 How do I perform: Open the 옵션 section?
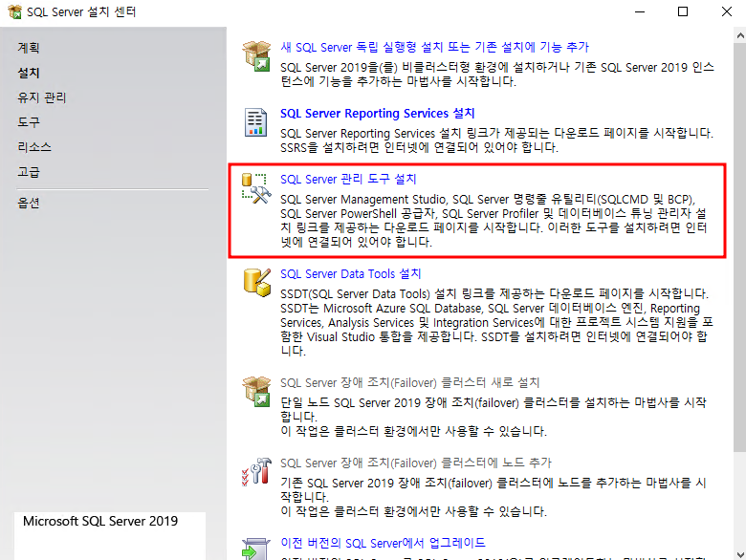29,203
